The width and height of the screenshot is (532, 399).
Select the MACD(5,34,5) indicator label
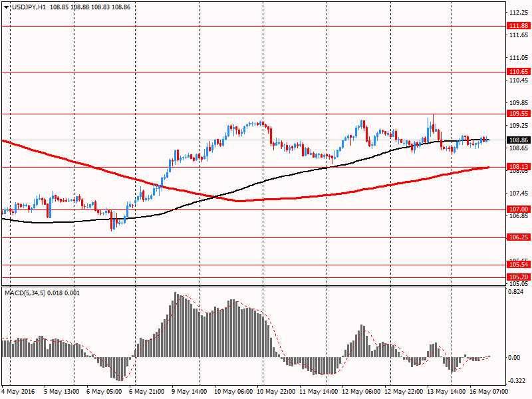tap(25, 293)
